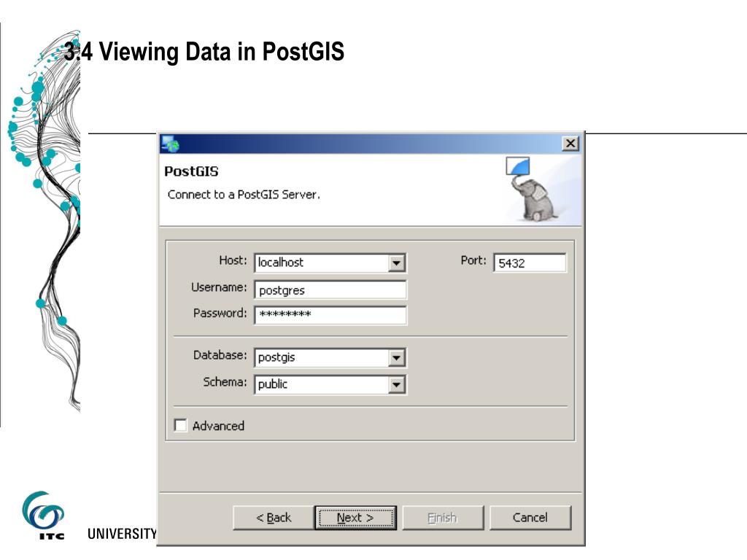Click the Back button
This screenshot has height=560, width=747.
coord(274,518)
